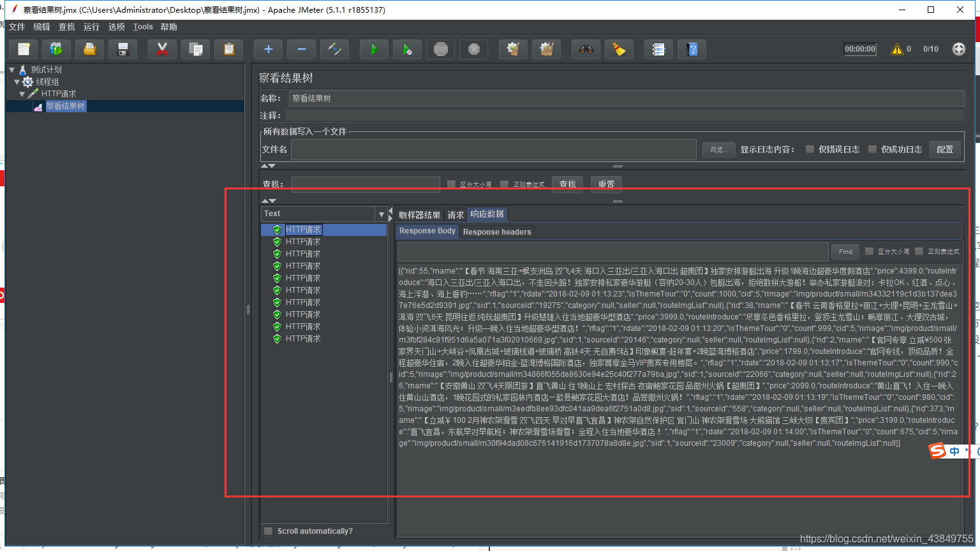Shut down the test threads
The image size is (980, 551).
click(474, 49)
